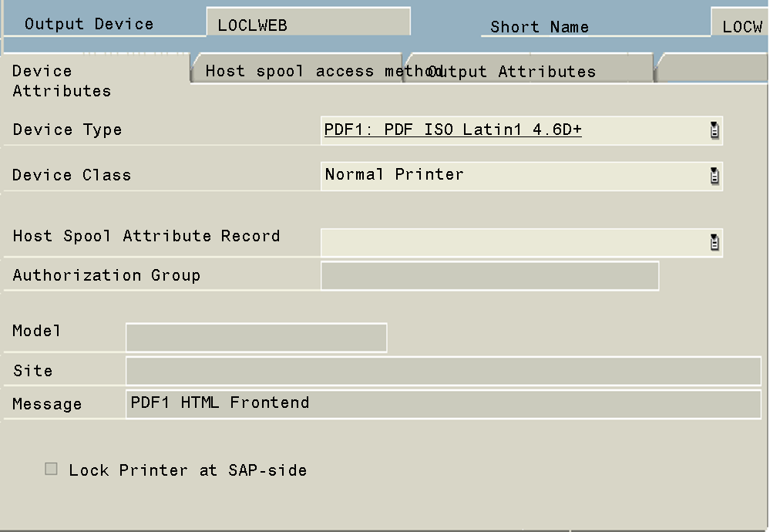Image resolution: width=770 pixels, height=532 pixels.
Task: Open the Device Type dropdown arrow icon
Action: [x=715, y=130]
